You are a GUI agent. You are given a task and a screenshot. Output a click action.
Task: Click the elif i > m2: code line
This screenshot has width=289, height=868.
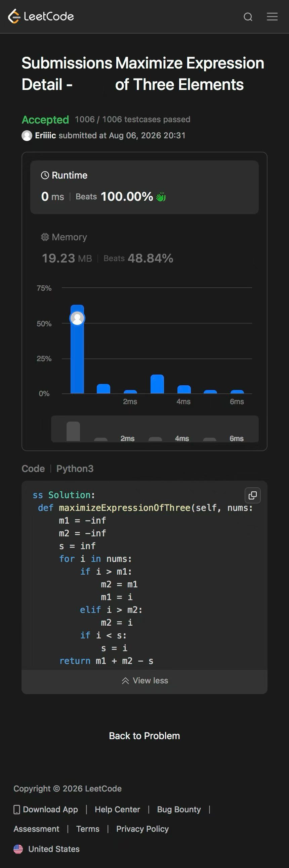click(111, 610)
